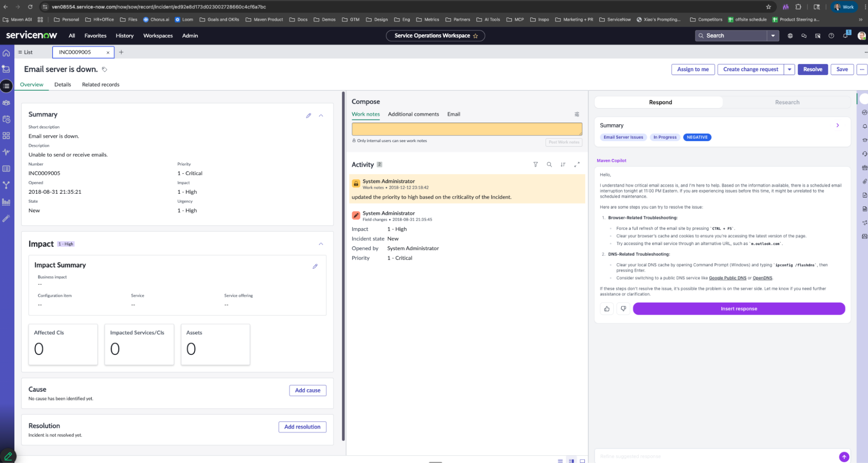Select the Additional comments tab

coord(413,114)
